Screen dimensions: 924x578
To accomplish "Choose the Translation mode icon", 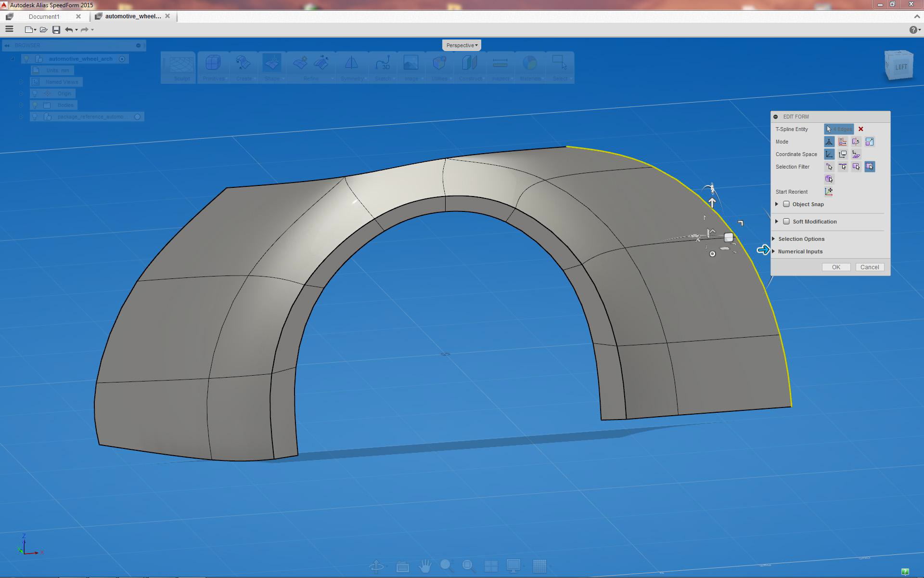I will click(x=843, y=142).
